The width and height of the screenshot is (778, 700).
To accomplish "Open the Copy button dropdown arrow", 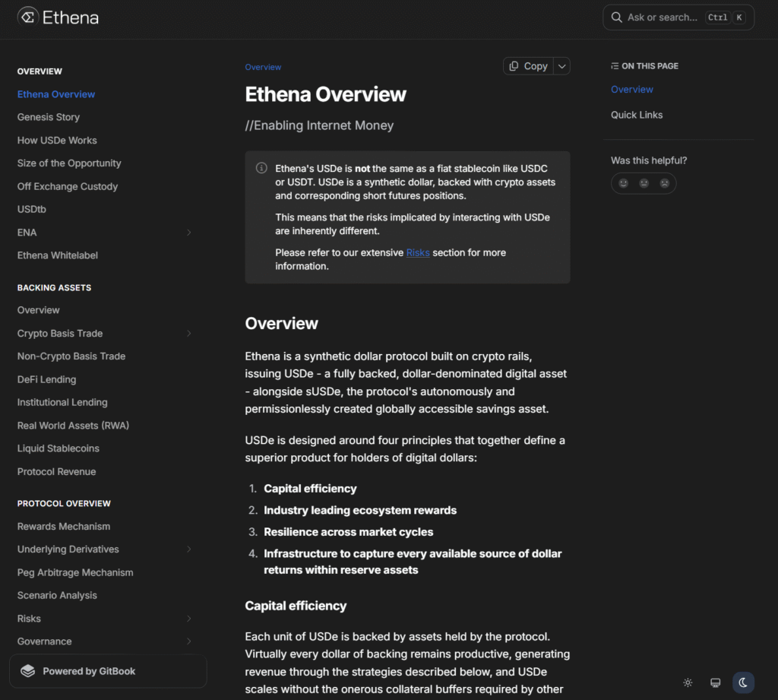I will (x=561, y=66).
